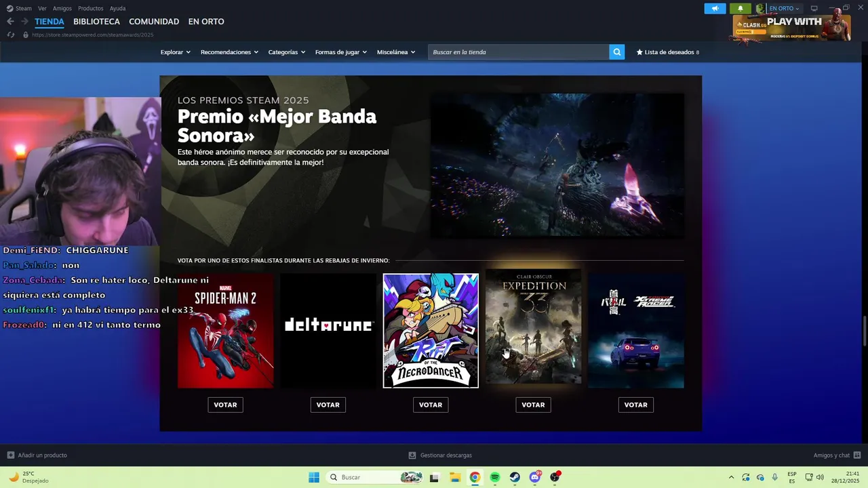
Task: Open the Categorías dropdown
Action: [287, 52]
